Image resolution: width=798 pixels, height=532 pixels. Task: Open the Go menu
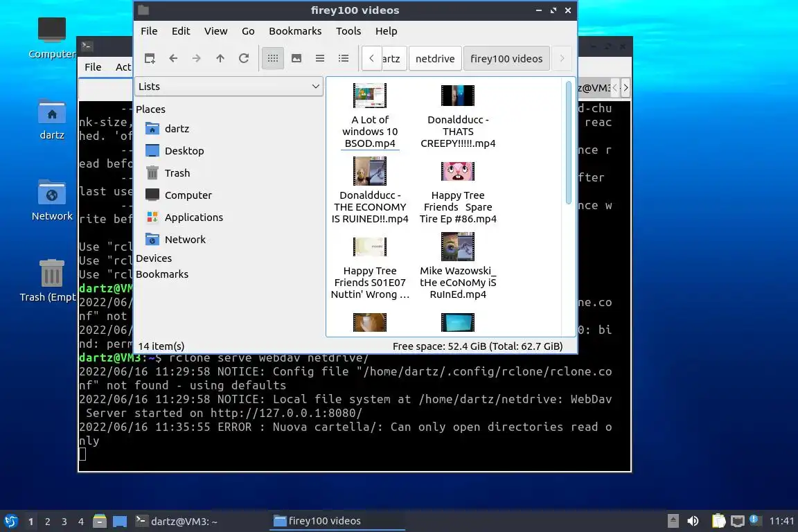(248, 31)
